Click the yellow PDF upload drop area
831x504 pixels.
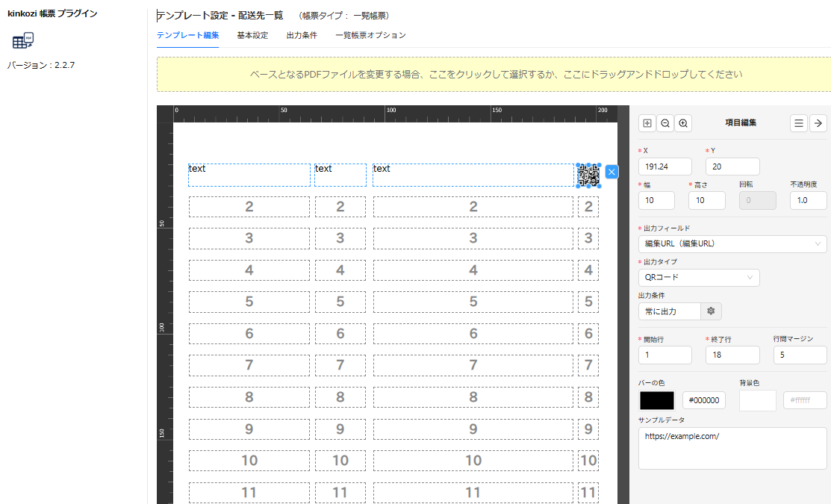[496, 75]
